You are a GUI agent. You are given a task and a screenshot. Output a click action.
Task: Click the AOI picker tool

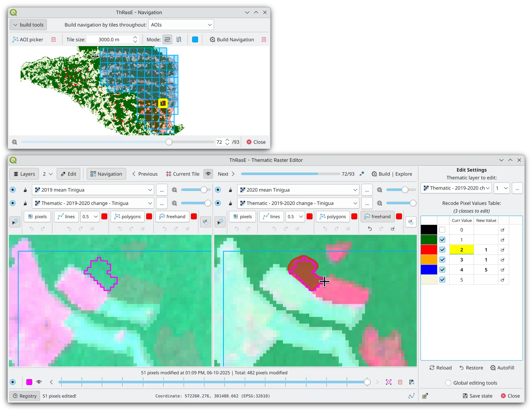28,39
